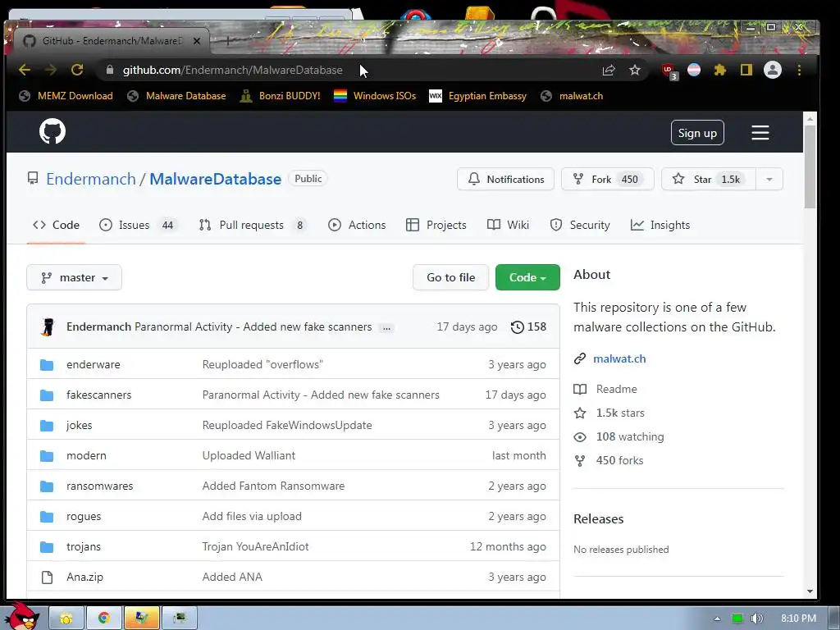The height and width of the screenshot is (630, 840).
Task: Reload the GitHub page
Action: 77,71
